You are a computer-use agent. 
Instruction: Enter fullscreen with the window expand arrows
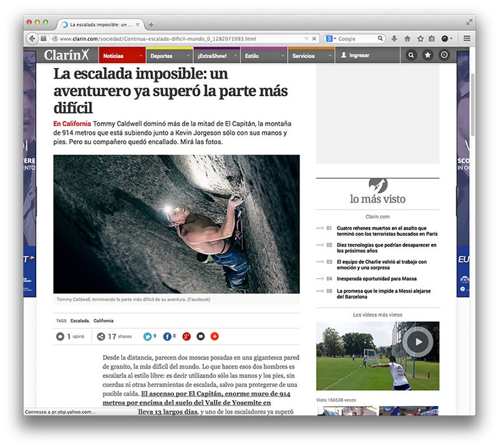pos(469,22)
